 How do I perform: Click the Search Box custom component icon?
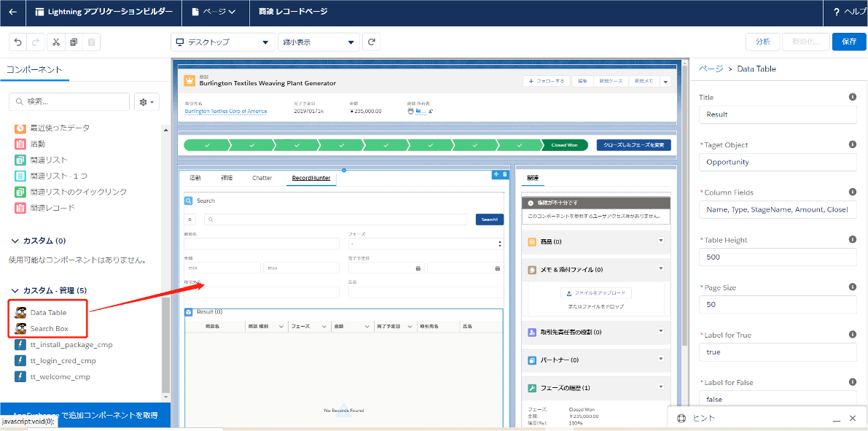click(x=21, y=328)
